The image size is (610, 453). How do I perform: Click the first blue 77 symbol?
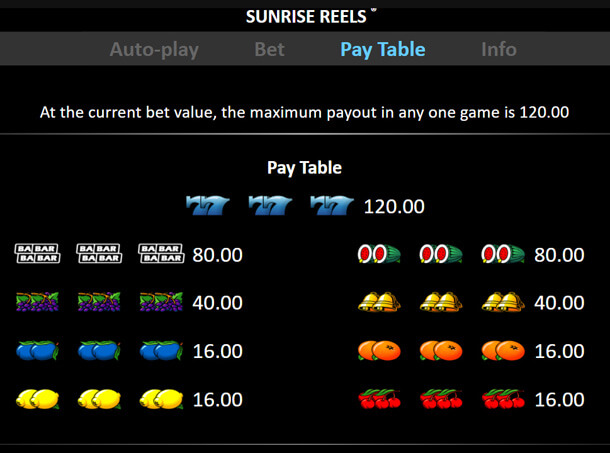coord(208,205)
